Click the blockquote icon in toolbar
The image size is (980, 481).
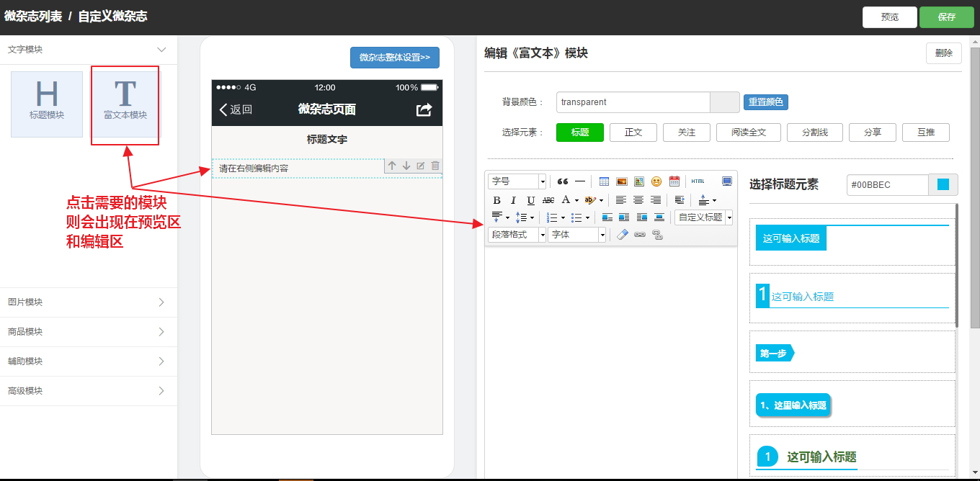[563, 181]
